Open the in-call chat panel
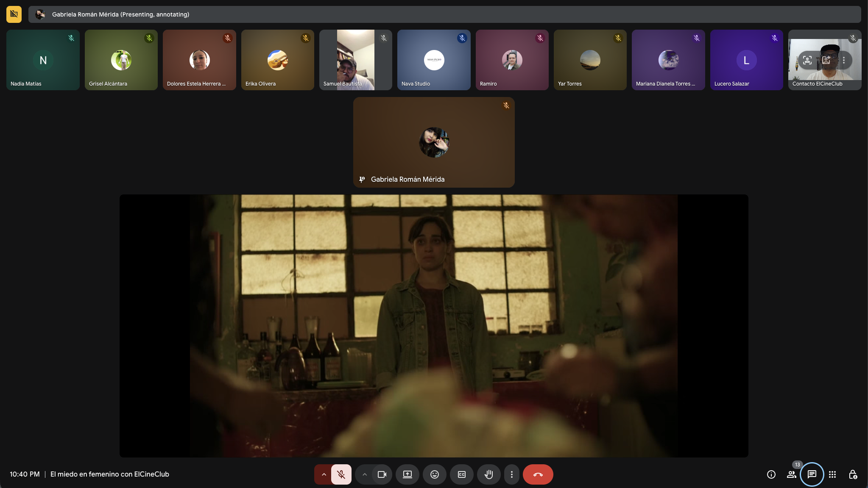 pyautogui.click(x=811, y=474)
